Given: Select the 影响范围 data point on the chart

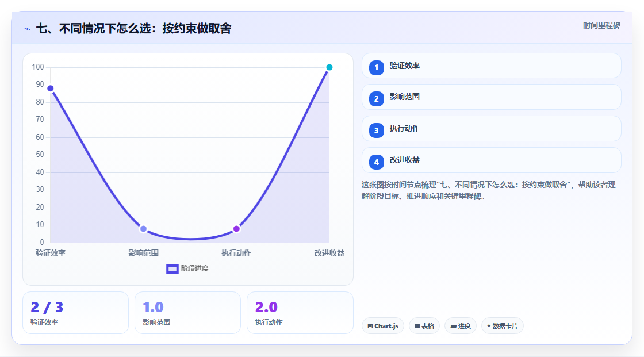Looking at the screenshot, I should 143,229.
